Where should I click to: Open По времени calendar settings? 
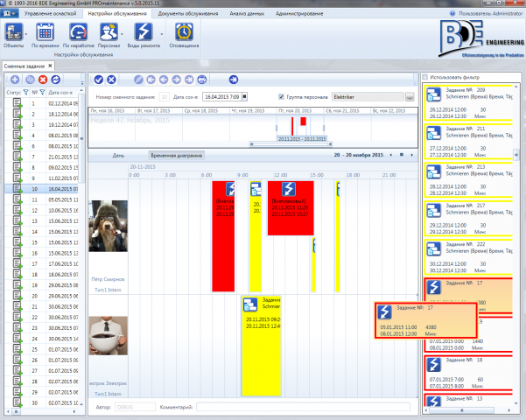tap(46, 32)
